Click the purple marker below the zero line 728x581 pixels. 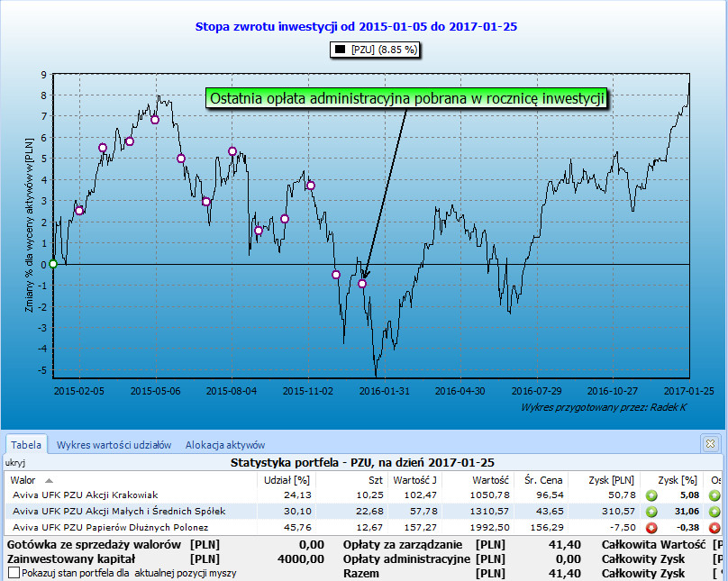coord(362,284)
